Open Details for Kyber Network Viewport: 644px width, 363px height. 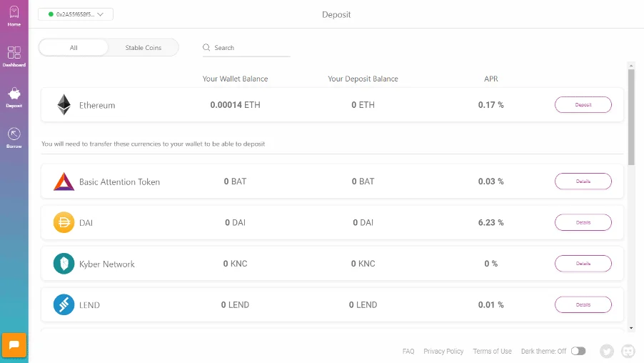[x=583, y=264]
